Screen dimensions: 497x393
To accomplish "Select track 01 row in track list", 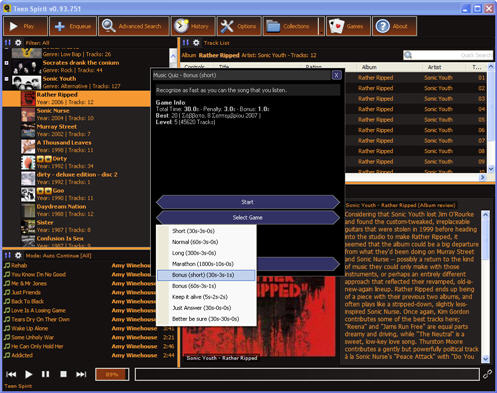I will coord(416,78).
